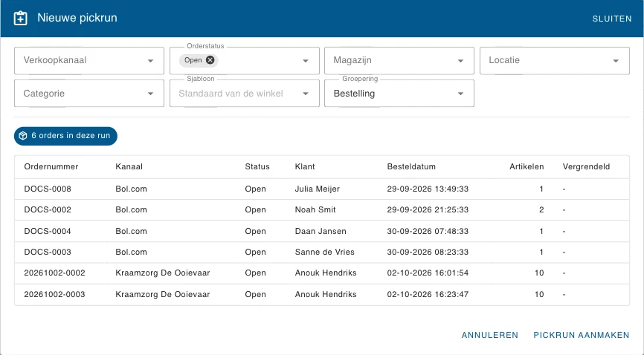Click date 02-10-2026 16:23:47
This screenshot has height=355, width=644.
pyautogui.click(x=428, y=294)
